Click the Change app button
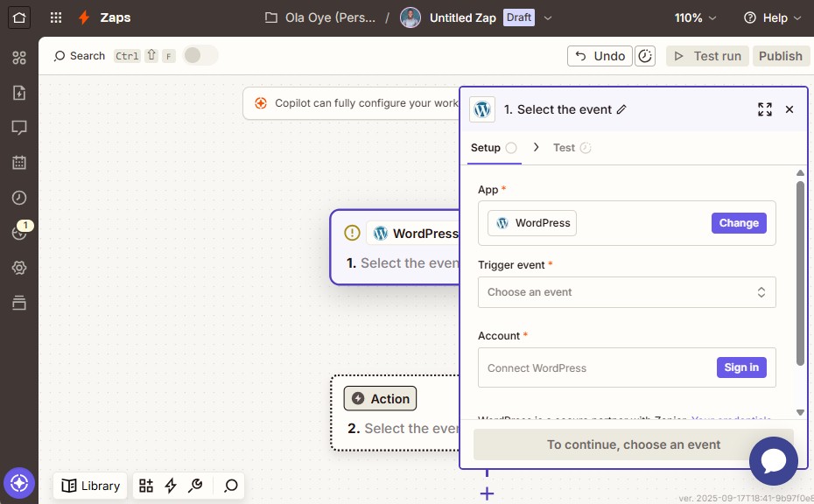 (x=739, y=223)
